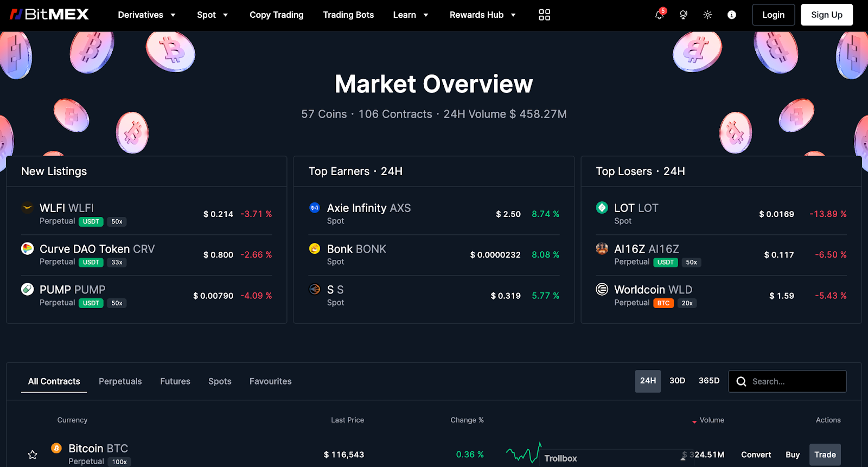868x467 pixels.
Task: Favourite Bitcoin BTC with the star
Action: click(33, 455)
